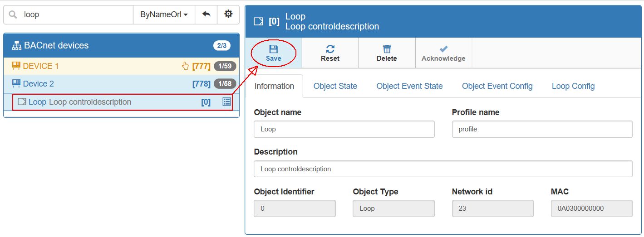Image resolution: width=644 pixels, height=237 pixels.
Task: Click into the Description field
Action: click(443, 169)
